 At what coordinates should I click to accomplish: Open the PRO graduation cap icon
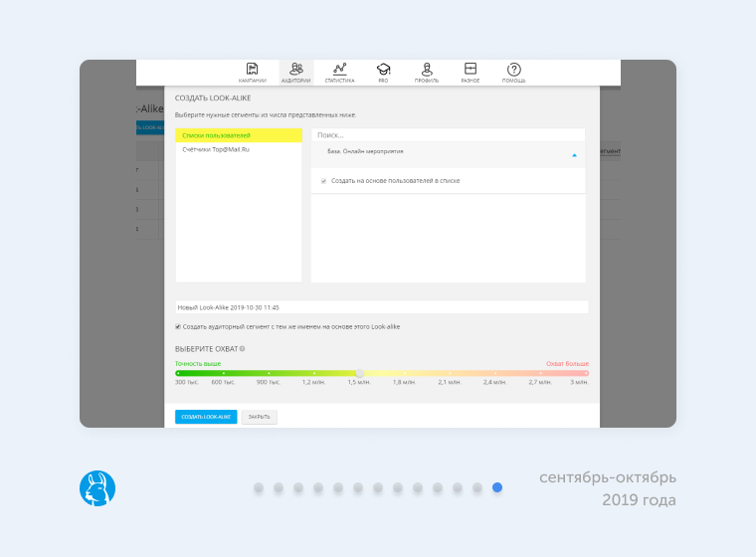click(x=383, y=70)
